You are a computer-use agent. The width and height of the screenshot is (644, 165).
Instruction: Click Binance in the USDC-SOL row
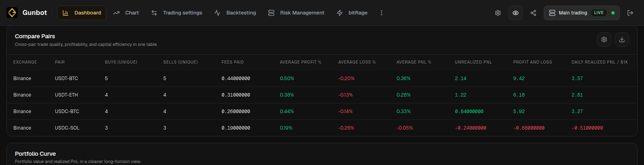pyautogui.click(x=22, y=128)
